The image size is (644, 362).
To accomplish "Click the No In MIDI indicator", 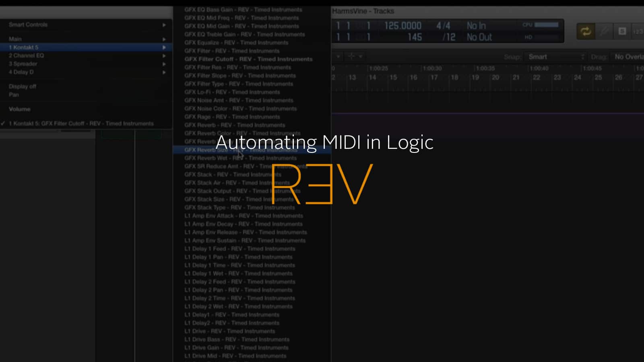I will pos(476,26).
